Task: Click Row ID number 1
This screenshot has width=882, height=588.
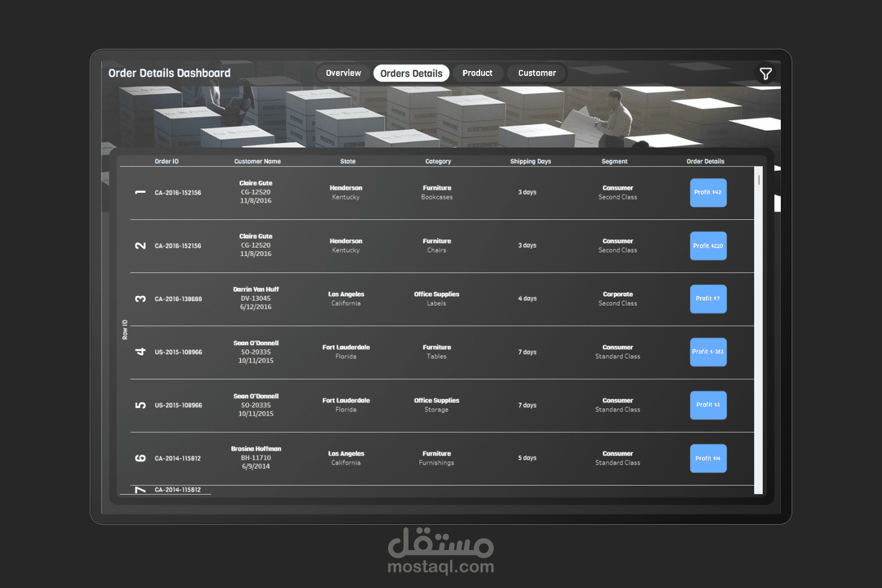Action: (140, 193)
